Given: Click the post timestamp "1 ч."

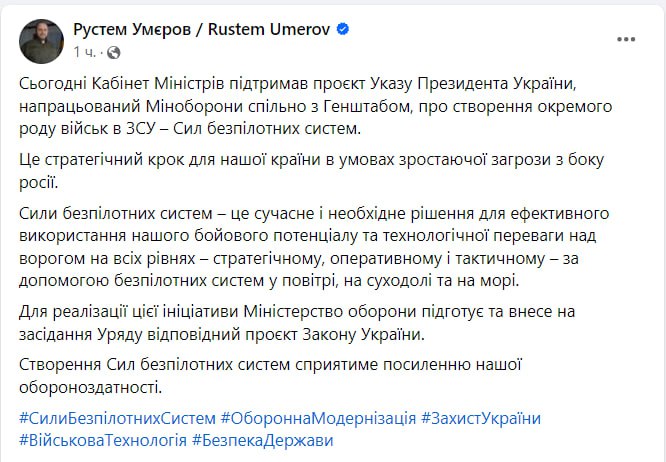Looking at the screenshot, I should click(83, 51).
